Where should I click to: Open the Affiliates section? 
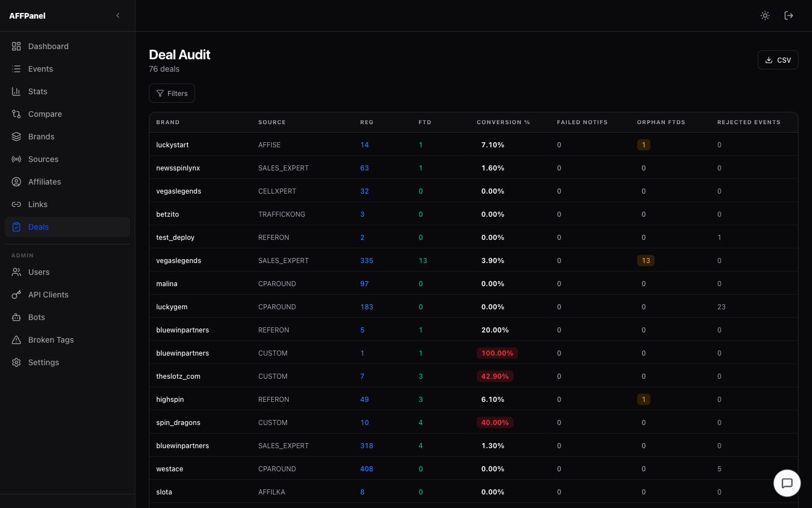click(45, 181)
